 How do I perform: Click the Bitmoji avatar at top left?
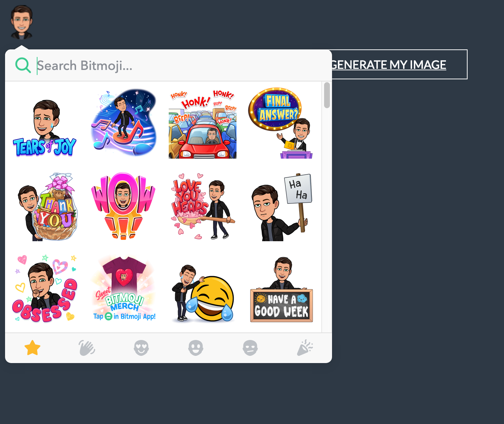pyautogui.click(x=22, y=22)
